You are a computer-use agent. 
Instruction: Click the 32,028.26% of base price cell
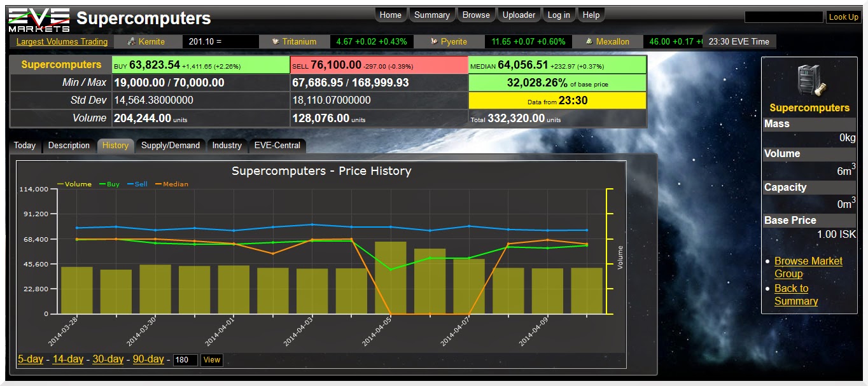(x=557, y=83)
